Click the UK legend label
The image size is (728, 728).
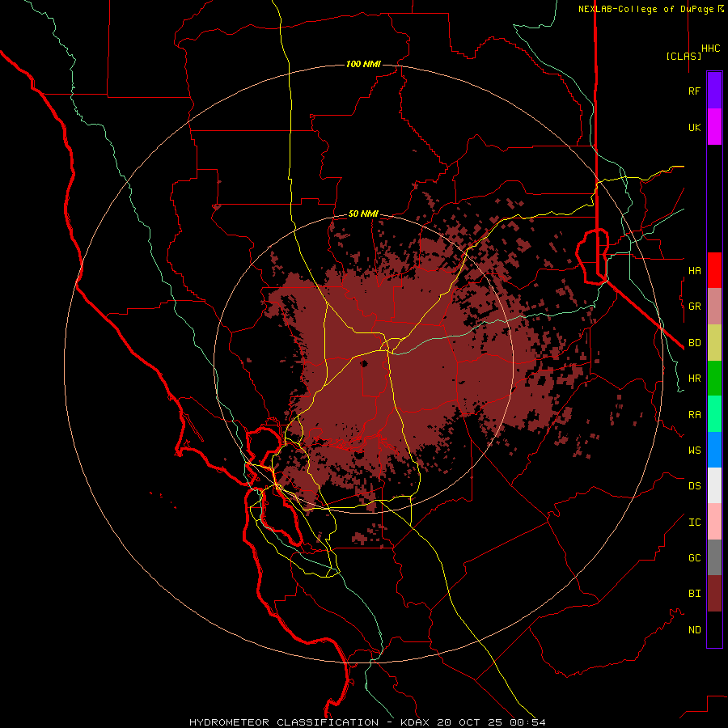point(694,127)
